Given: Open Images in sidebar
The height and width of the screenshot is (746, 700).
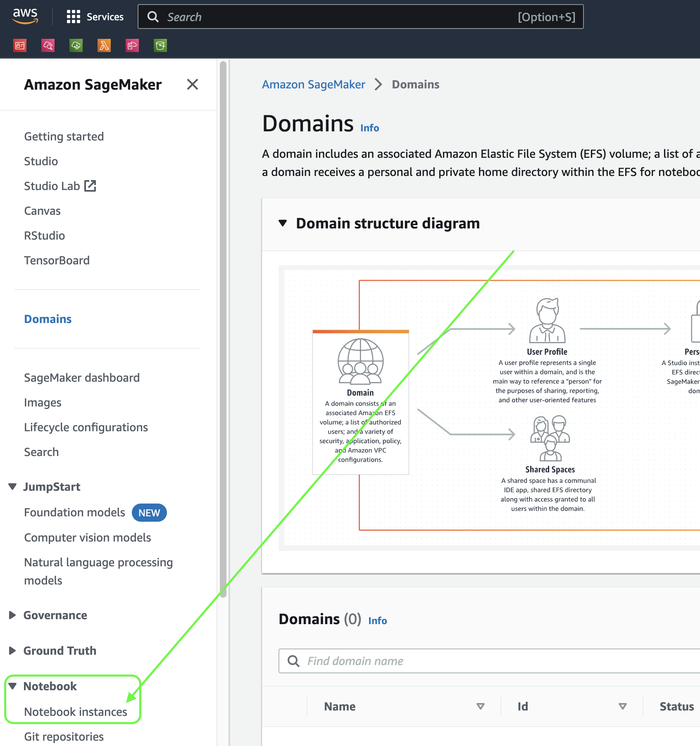Looking at the screenshot, I should tap(43, 402).
